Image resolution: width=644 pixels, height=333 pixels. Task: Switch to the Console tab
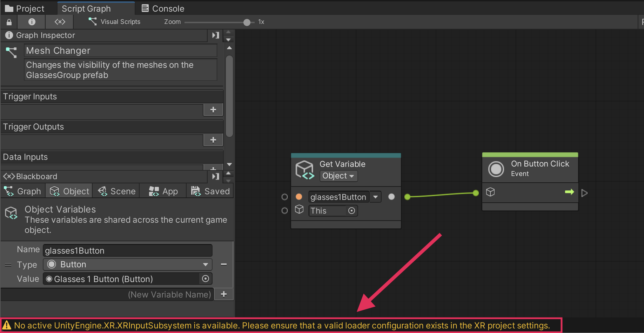pyautogui.click(x=163, y=8)
